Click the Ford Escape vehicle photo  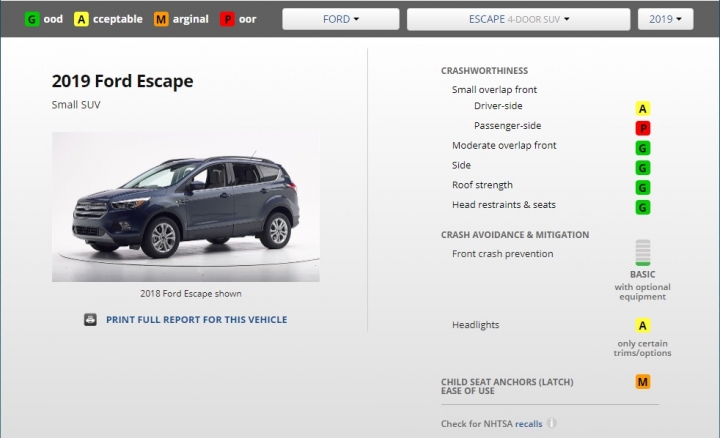point(186,207)
